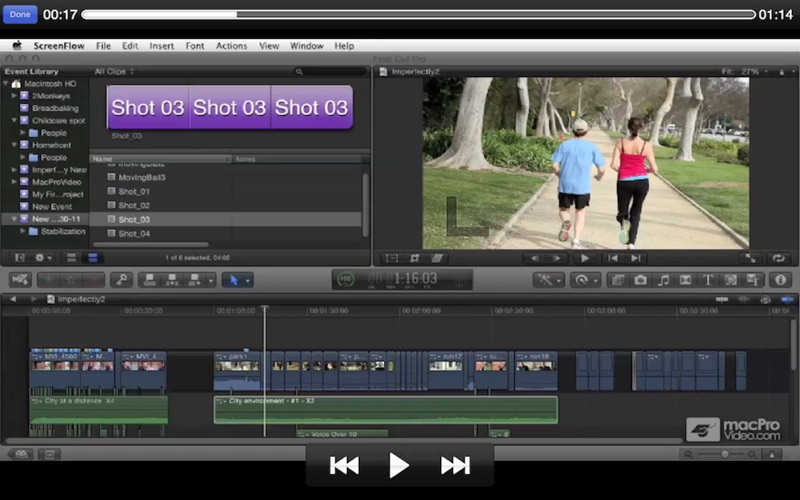Play viewer in full screen
800x500 pixels.
click(x=750, y=258)
